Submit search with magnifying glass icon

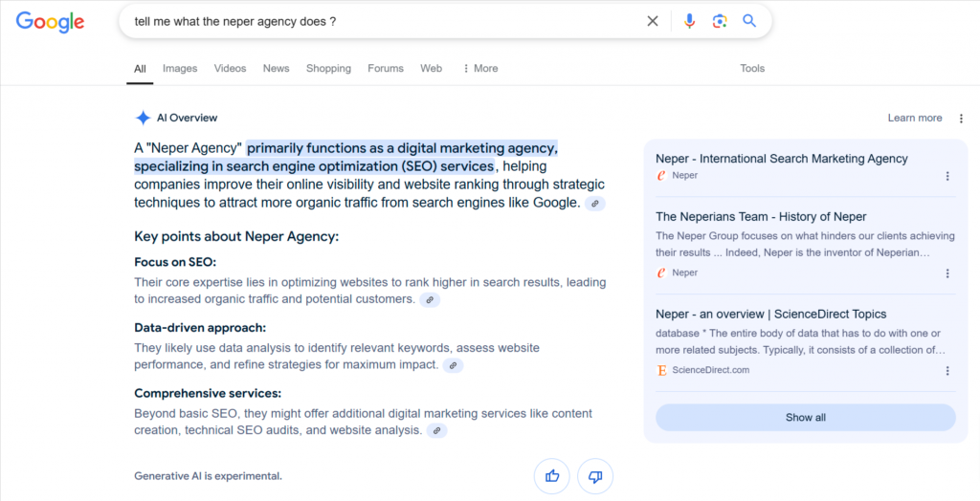[x=749, y=21]
